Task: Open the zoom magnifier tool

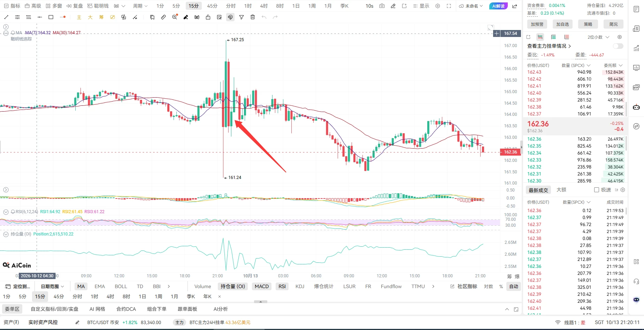Action: pos(175,17)
